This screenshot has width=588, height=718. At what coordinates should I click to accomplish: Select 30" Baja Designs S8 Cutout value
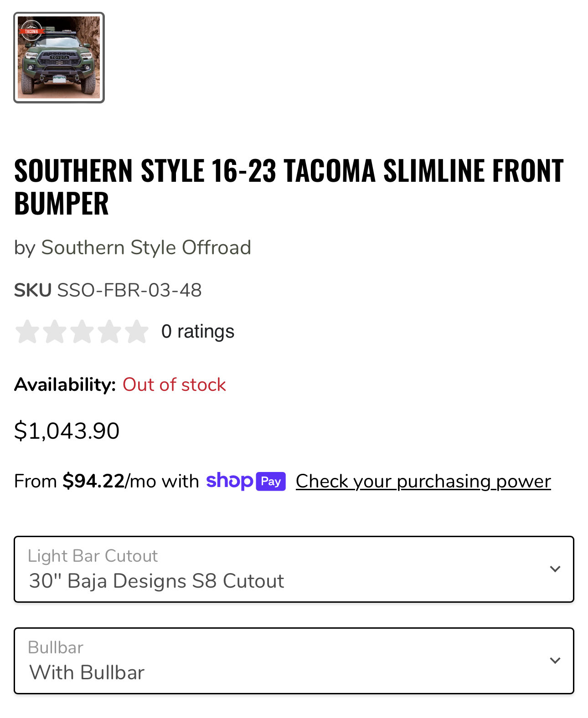pyautogui.click(x=156, y=581)
